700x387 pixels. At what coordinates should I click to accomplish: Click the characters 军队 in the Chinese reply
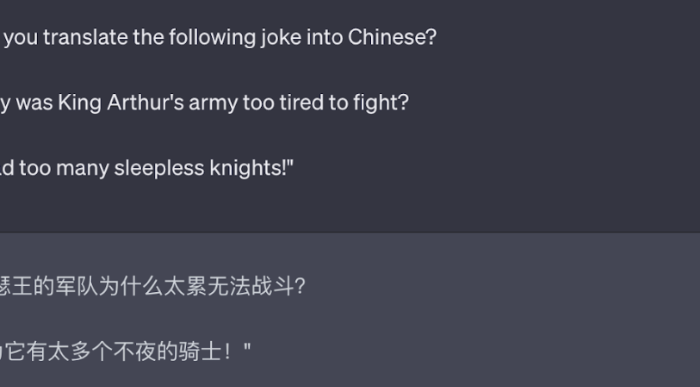click(76, 286)
